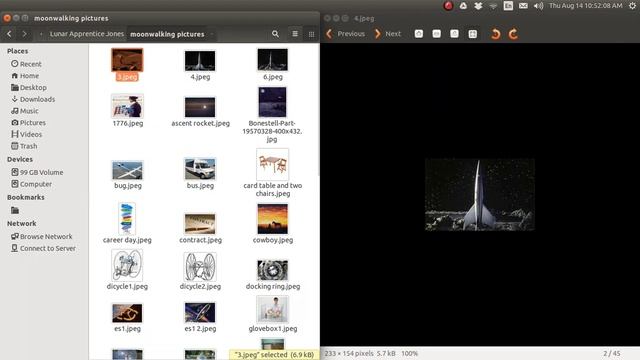Select the glovebox1.jpeg thumbnail
Image resolution: width=640 pixels, height=360 pixels.
[x=273, y=309]
